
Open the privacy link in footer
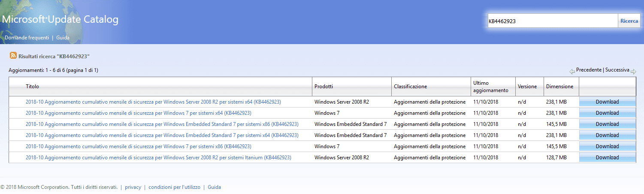[x=133, y=187]
